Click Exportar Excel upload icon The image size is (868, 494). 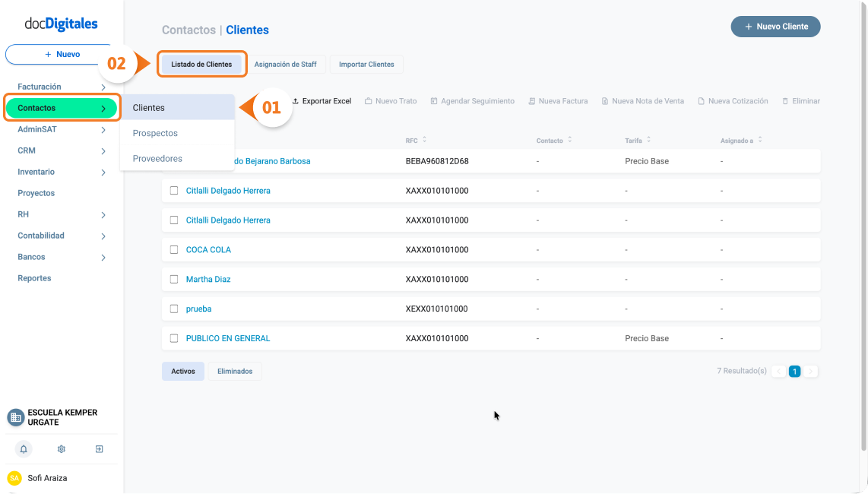(296, 101)
